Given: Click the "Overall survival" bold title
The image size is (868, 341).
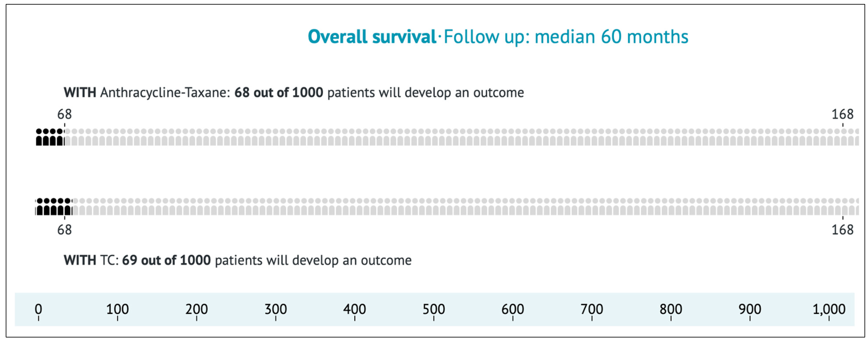Looking at the screenshot, I should (x=372, y=37).
